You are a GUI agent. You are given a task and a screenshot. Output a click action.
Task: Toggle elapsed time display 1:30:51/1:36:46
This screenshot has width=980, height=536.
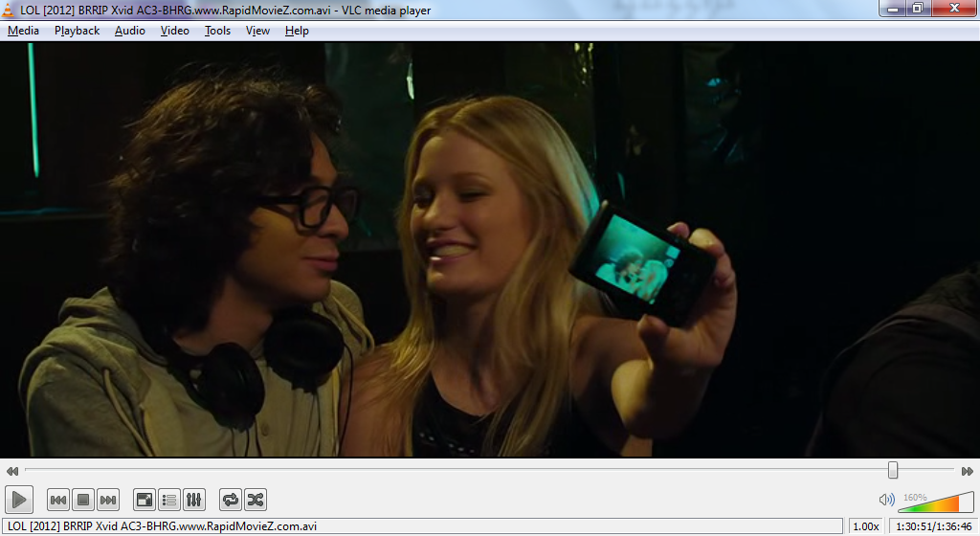pos(934,526)
